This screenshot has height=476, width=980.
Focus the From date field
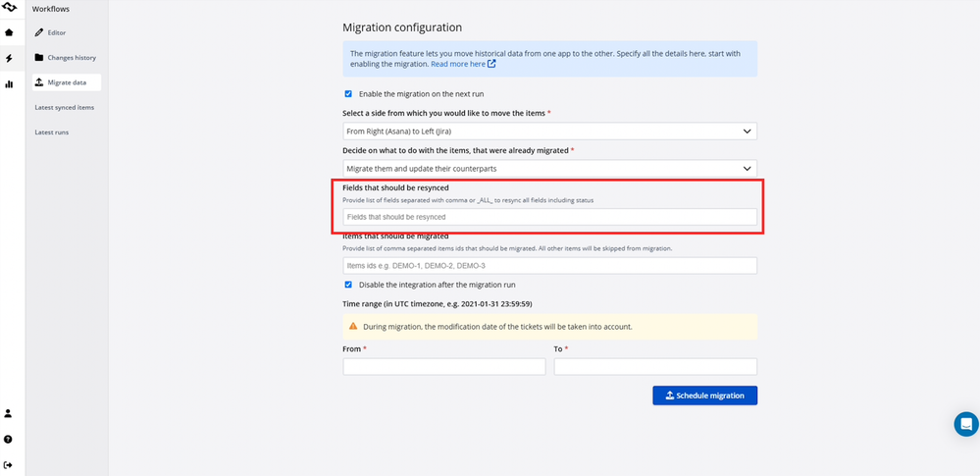click(443, 366)
